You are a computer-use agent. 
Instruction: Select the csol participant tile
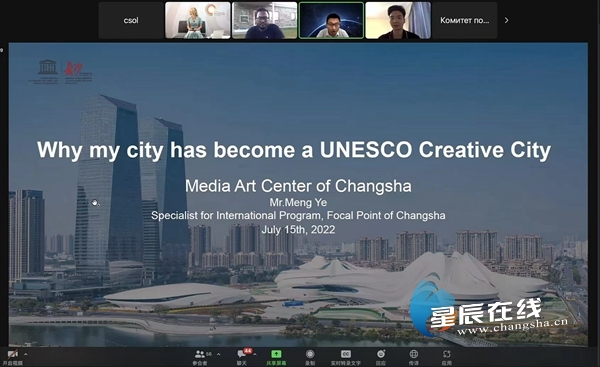[131, 20]
